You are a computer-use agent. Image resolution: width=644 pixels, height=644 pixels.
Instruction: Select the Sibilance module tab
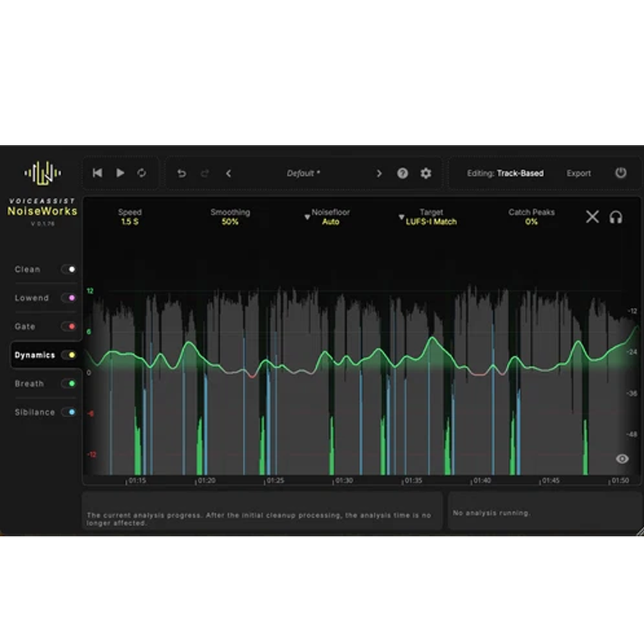35,412
